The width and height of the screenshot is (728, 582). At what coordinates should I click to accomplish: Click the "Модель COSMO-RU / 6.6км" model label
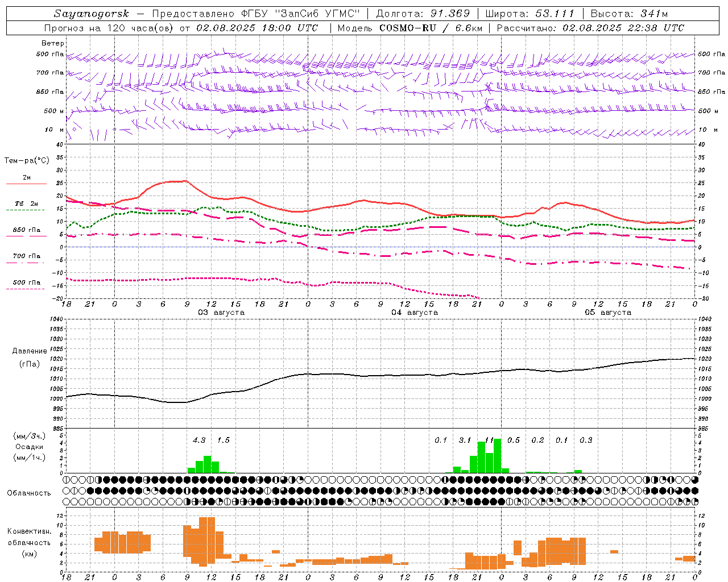pyautogui.click(x=410, y=28)
